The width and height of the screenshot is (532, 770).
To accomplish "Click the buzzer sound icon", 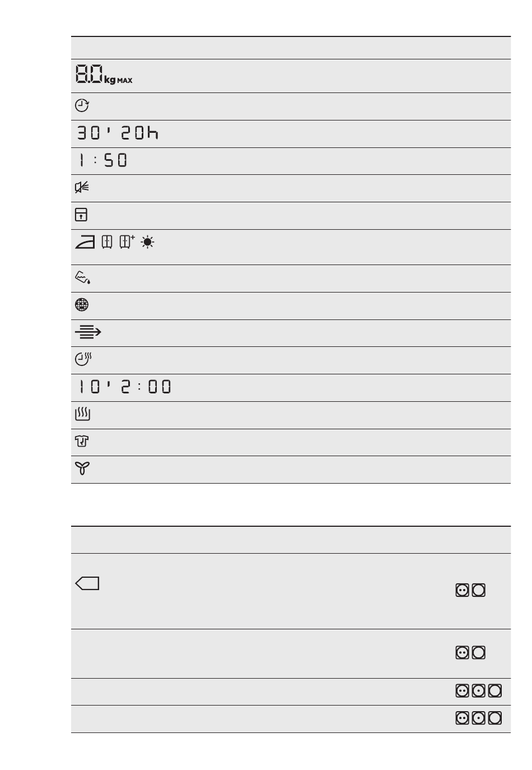I will (x=82, y=188).
